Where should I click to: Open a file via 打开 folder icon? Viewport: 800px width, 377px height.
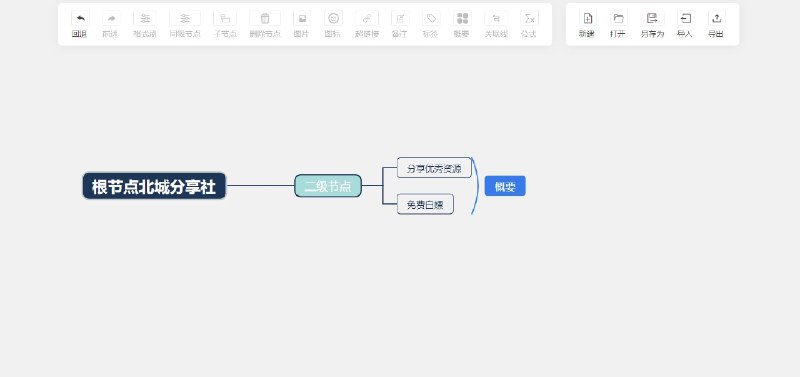tap(618, 18)
